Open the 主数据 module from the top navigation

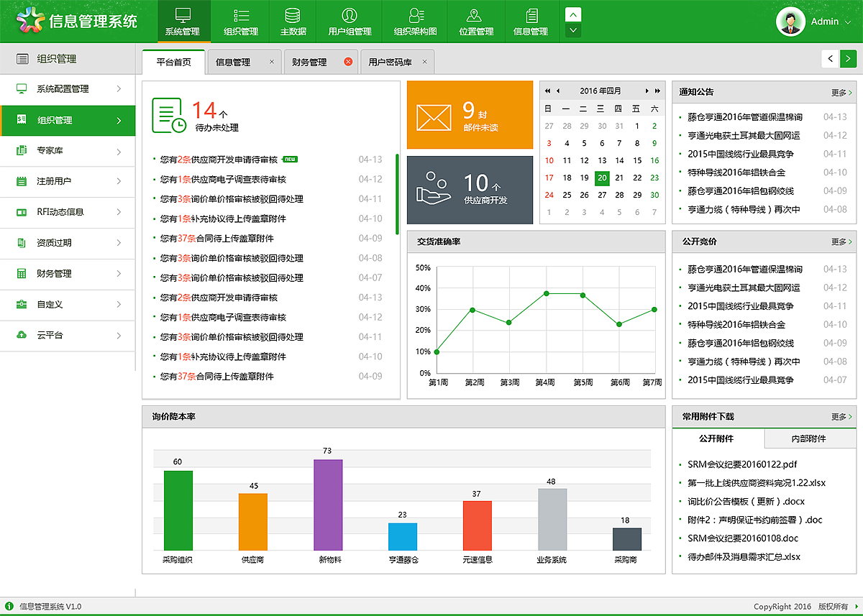coord(292,21)
